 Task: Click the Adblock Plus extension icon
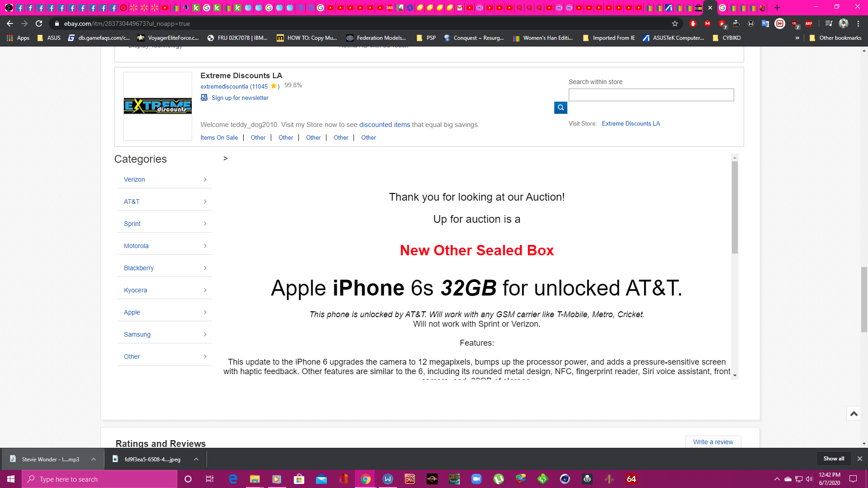[x=809, y=23]
